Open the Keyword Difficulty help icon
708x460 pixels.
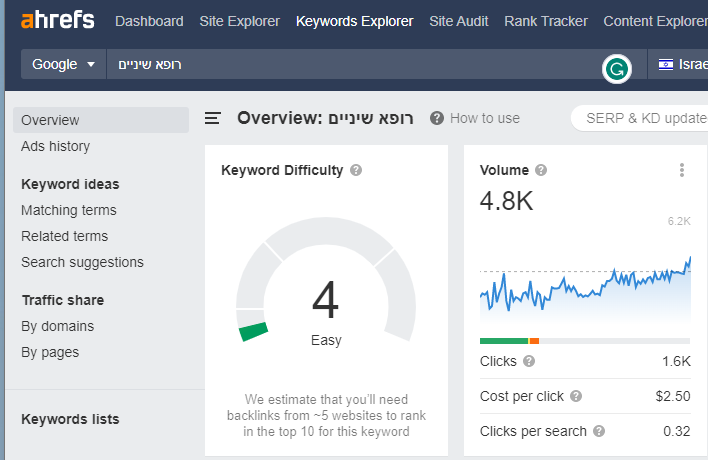pos(356,170)
